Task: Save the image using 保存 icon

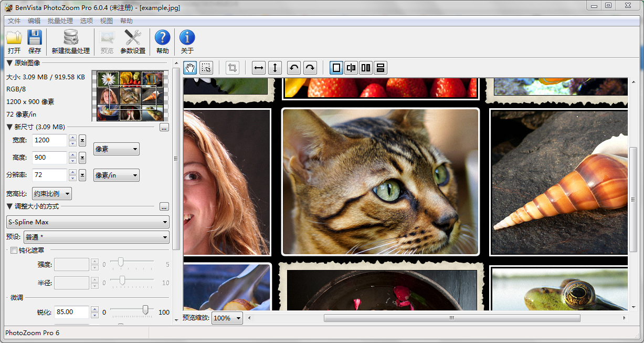Action: pos(35,42)
